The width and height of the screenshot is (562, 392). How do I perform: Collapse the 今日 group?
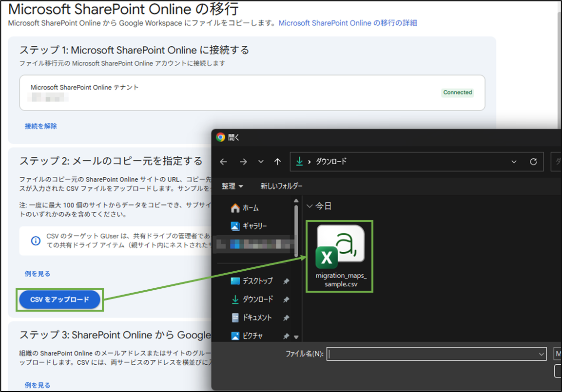pos(310,206)
